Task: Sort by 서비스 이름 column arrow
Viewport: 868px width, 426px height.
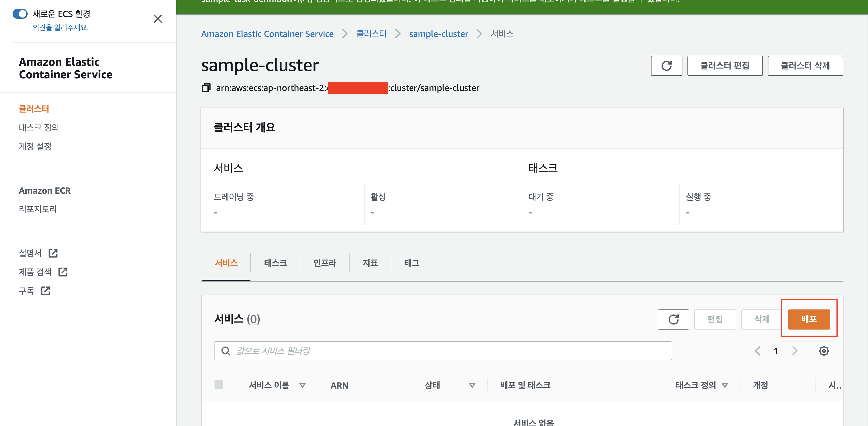Action: point(302,385)
